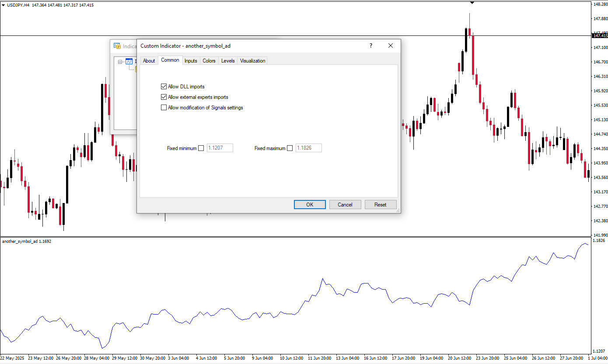Click the chart shift marker triangle at top
The width and height of the screenshot is (608, 364).
[x=472, y=3]
